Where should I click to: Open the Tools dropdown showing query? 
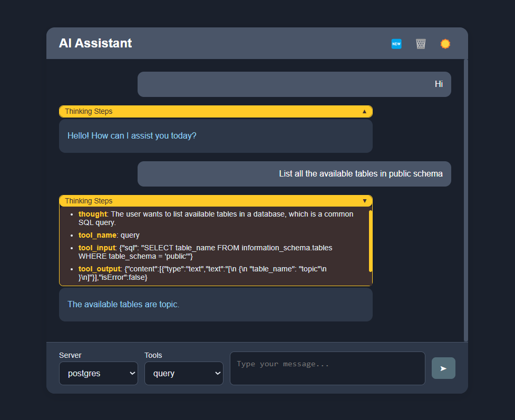[184, 373]
